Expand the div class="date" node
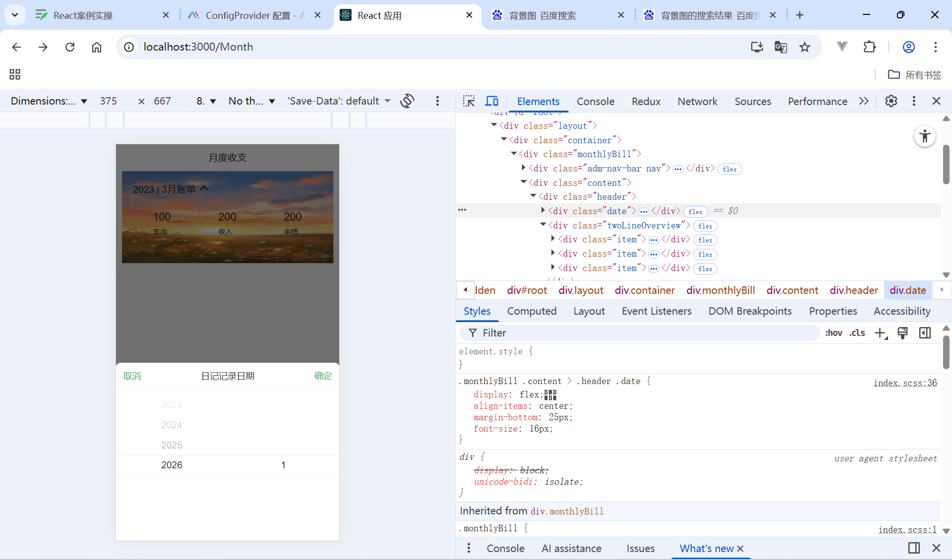This screenshot has height=560, width=952. [543, 211]
